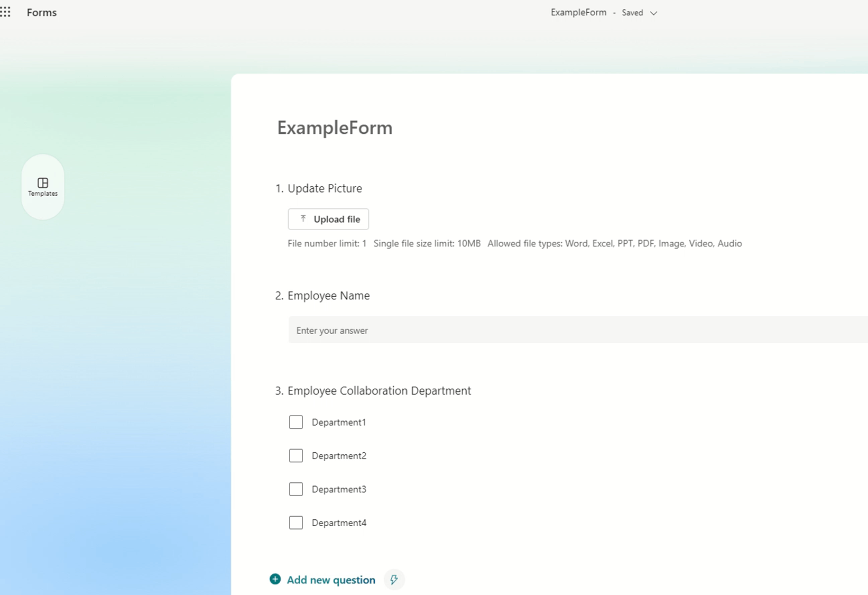Click the 'File number limit: 1' text
The image size is (868, 595).
(x=327, y=243)
